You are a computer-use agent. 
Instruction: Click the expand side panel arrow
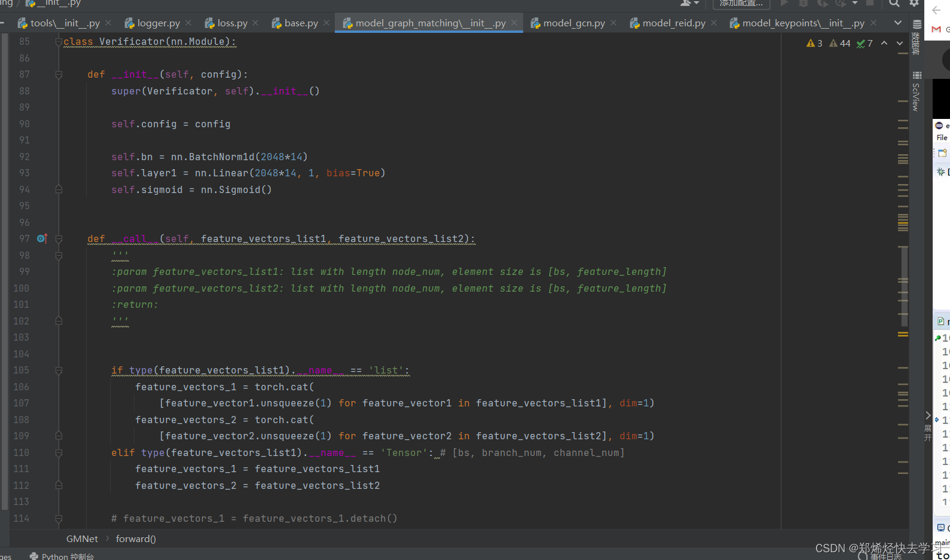[x=928, y=415]
